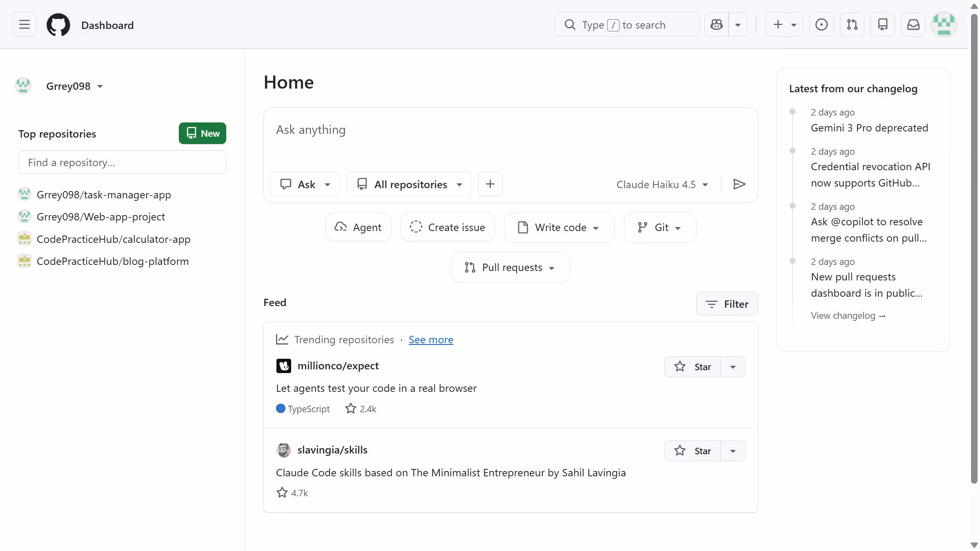Click the Create issue button

click(x=448, y=227)
